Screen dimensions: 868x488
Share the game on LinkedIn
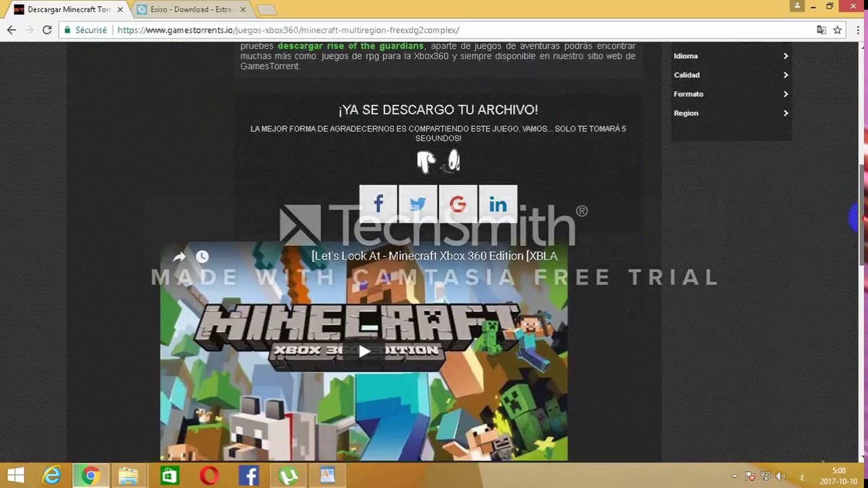[x=498, y=203]
